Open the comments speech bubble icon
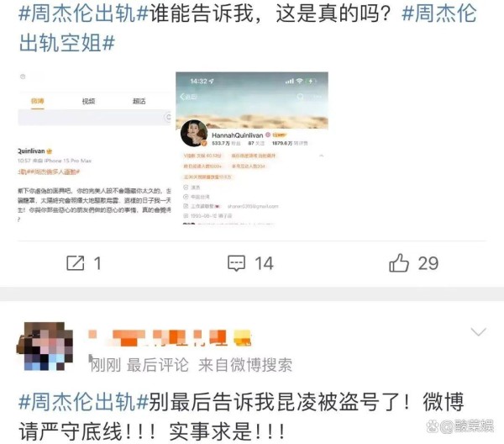This screenshot has width=504, height=444. 236,263
